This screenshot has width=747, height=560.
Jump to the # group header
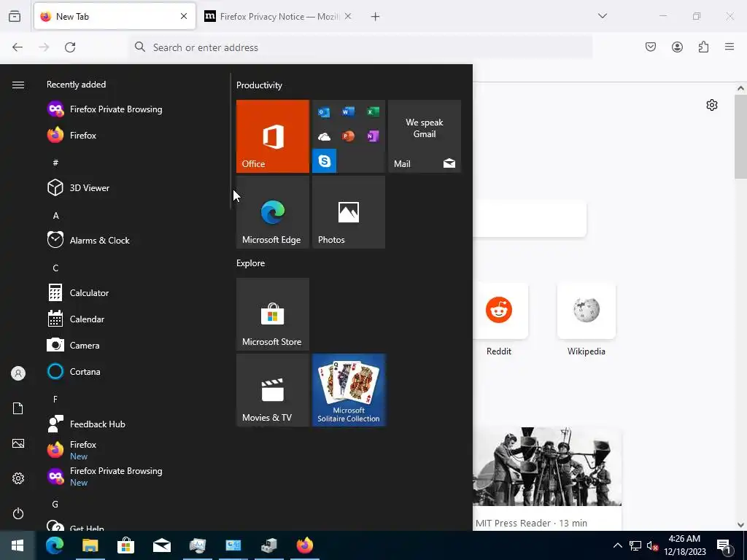coord(55,163)
